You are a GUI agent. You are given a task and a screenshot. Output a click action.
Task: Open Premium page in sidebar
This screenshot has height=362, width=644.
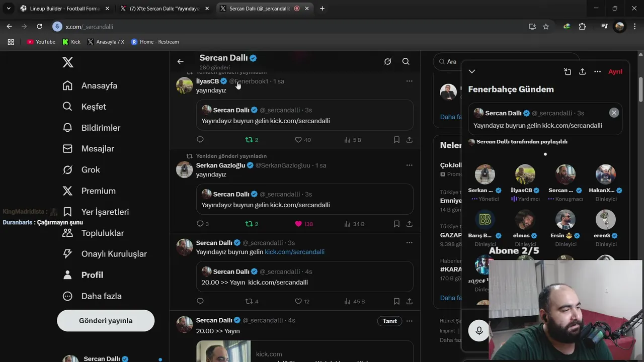89,191
